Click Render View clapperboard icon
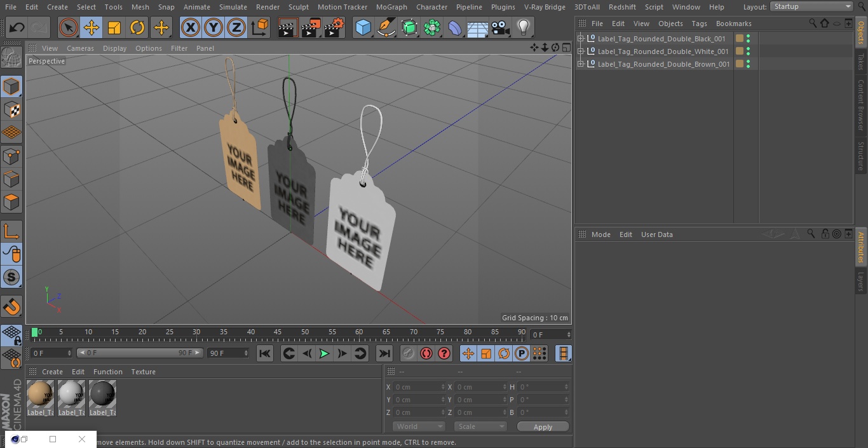 click(x=288, y=28)
